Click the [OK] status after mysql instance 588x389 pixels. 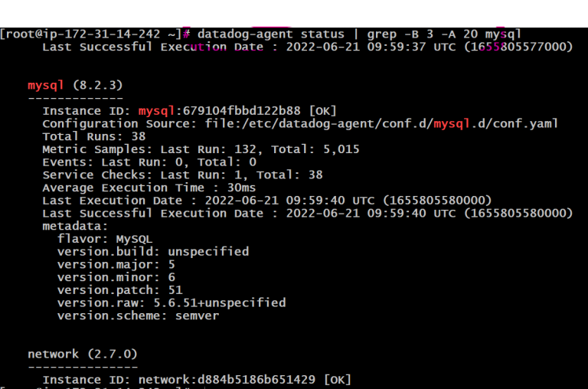click(x=322, y=111)
